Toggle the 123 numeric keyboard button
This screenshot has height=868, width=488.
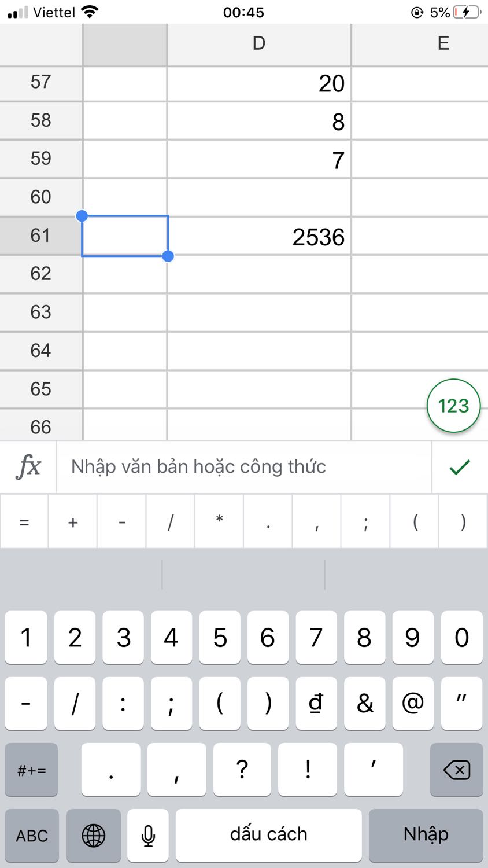[453, 406]
